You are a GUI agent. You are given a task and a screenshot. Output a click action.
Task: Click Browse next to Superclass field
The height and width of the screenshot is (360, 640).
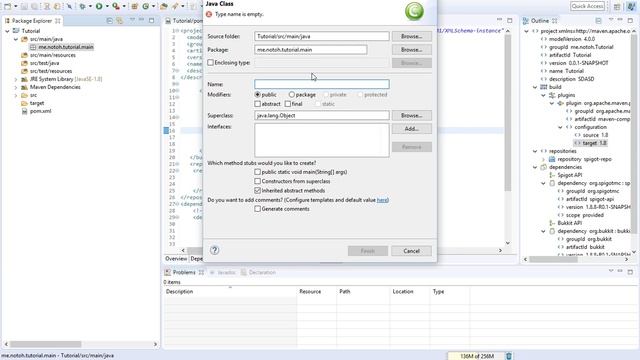411,116
